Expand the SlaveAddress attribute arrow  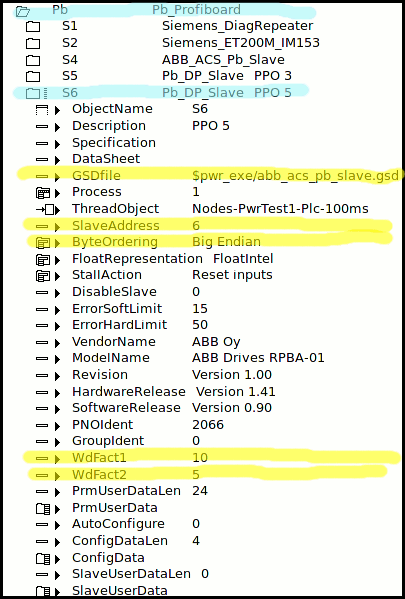(x=57, y=227)
